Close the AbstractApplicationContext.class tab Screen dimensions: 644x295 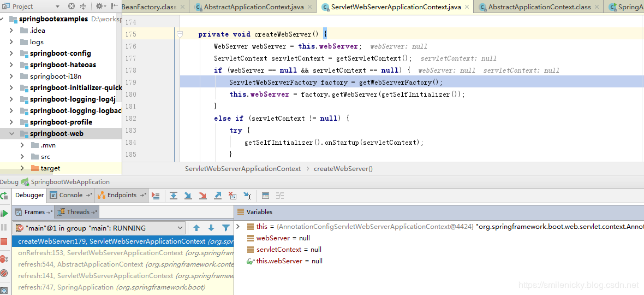598,7
